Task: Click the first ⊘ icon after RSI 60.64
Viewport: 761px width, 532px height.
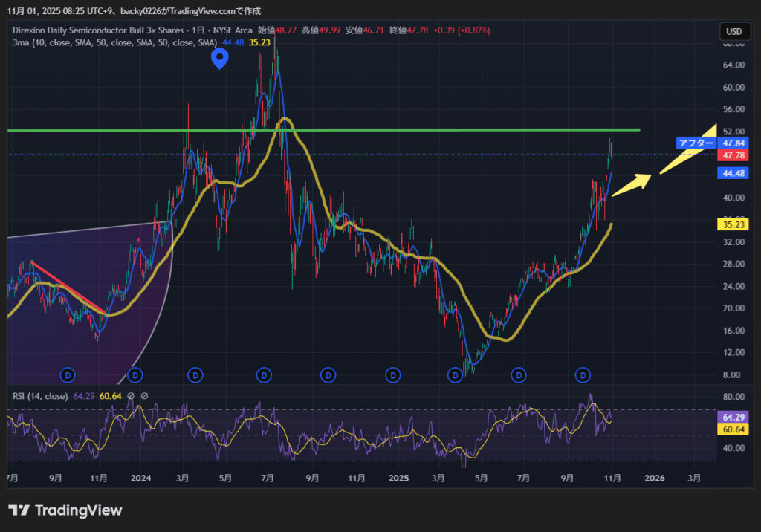Action: pos(130,396)
